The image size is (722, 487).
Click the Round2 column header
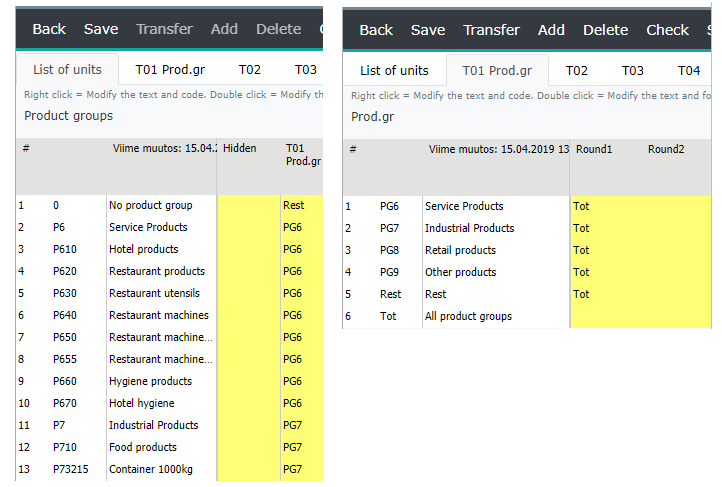666,149
